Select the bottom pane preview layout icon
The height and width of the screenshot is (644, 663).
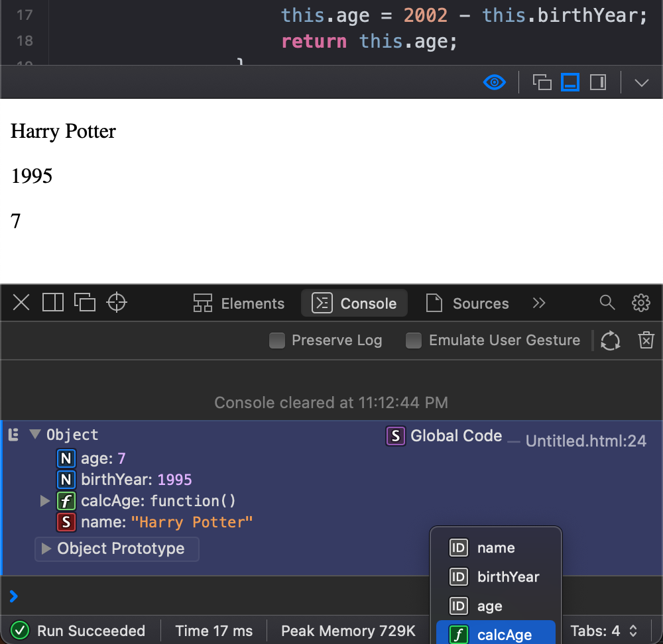coord(570,82)
